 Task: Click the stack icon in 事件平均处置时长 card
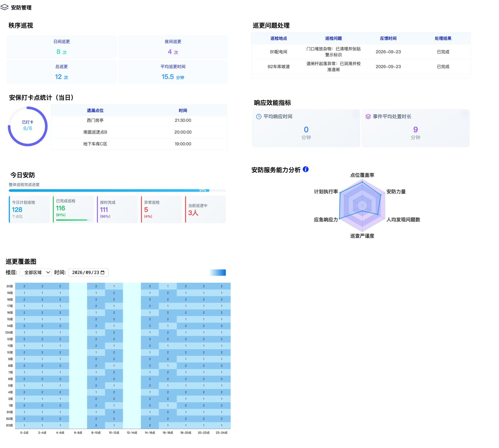click(x=368, y=116)
